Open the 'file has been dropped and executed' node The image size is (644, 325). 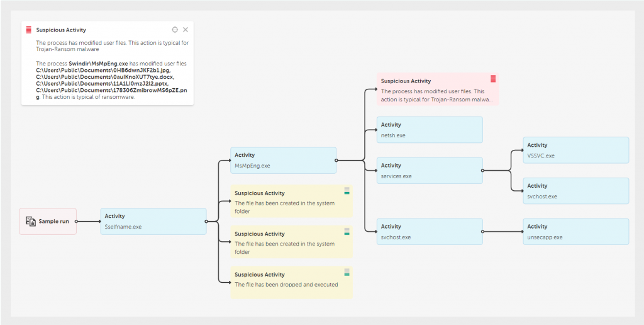click(291, 282)
